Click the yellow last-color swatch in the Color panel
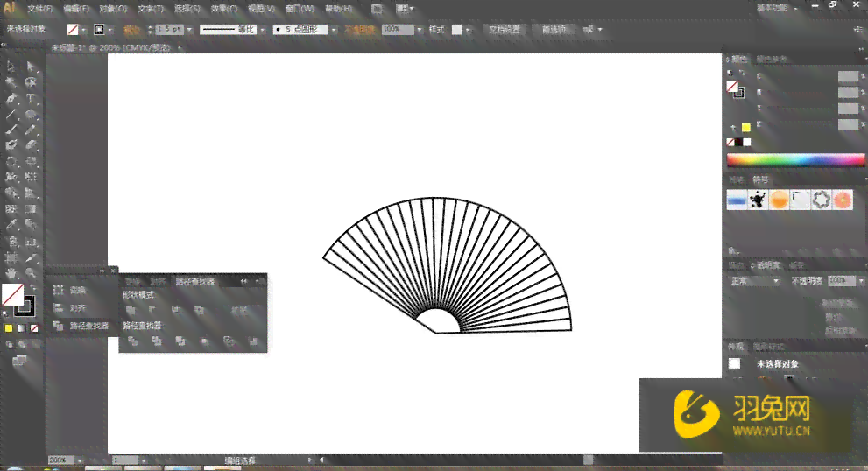Screen dimensions: 868x471 746,128
